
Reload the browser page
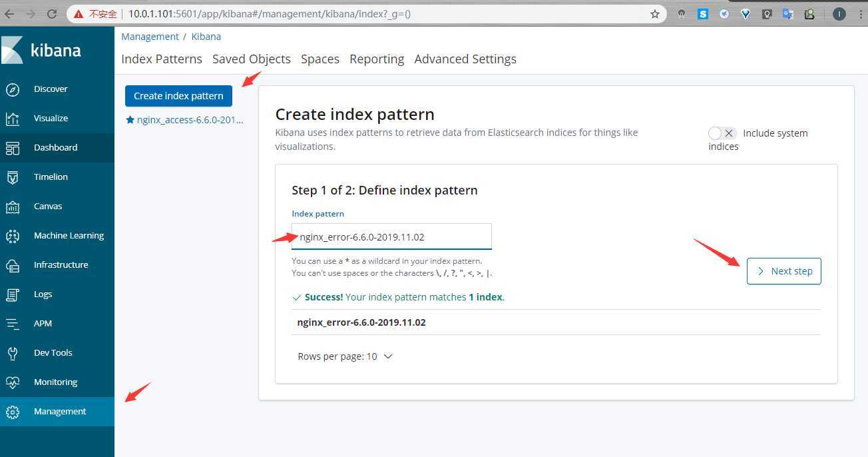click(x=52, y=13)
